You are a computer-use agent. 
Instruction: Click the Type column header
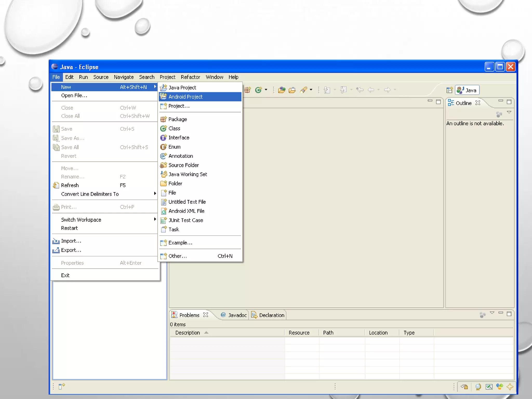416,333
